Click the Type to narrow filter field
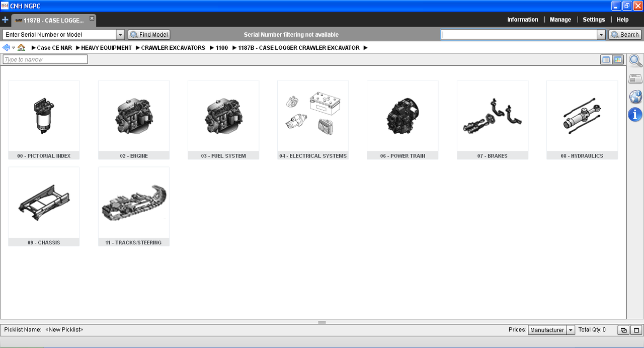Image resolution: width=644 pixels, height=348 pixels. [x=45, y=59]
